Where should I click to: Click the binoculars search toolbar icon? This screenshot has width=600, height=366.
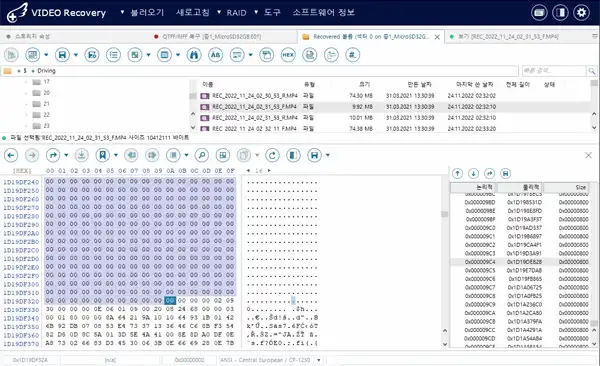[x=194, y=55]
